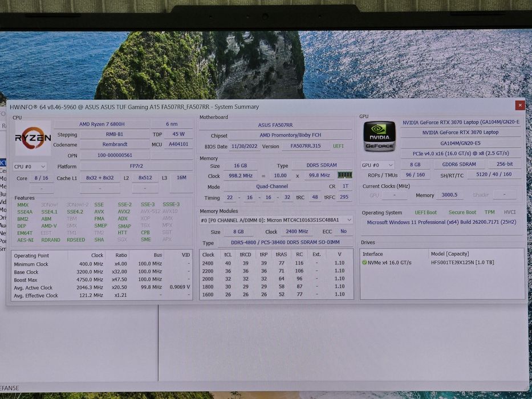532x399 pixels.
Task: Click the Boost Max operating point row
Action: (102, 280)
